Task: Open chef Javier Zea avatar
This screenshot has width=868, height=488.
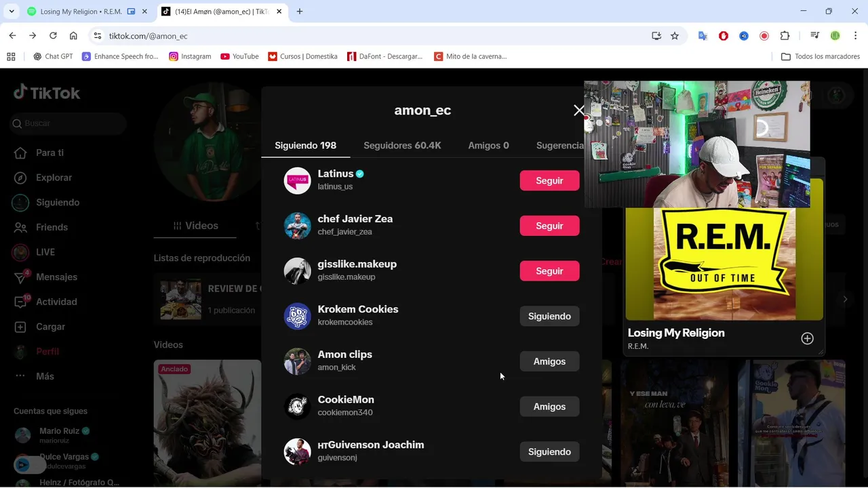Action: pyautogui.click(x=297, y=226)
